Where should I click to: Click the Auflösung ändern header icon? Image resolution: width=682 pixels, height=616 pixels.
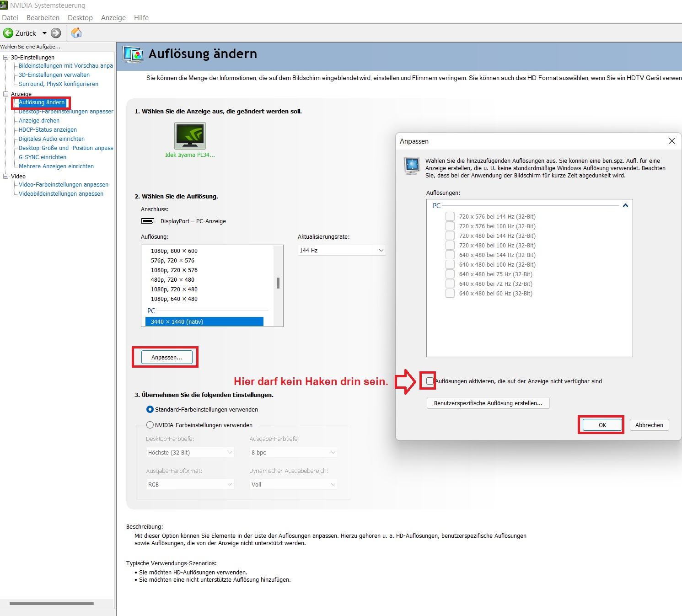[134, 54]
